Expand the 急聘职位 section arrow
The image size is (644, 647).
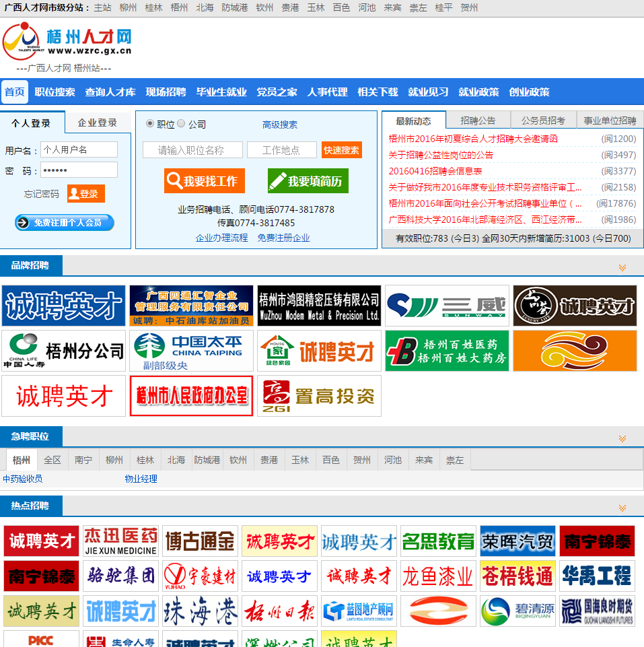[622, 438]
